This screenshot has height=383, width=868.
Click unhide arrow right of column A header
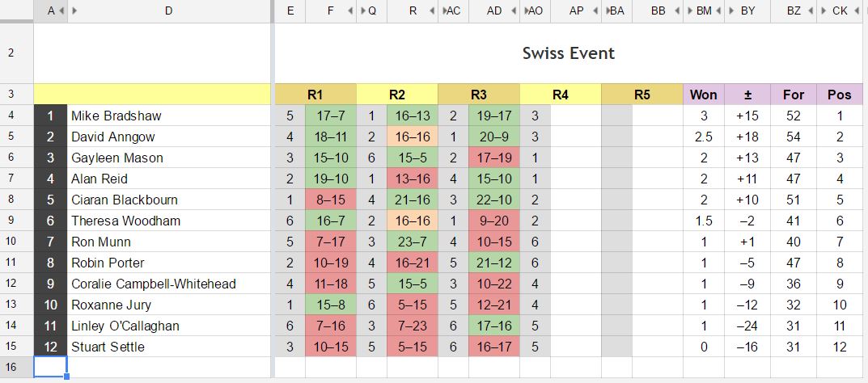(63, 11)
